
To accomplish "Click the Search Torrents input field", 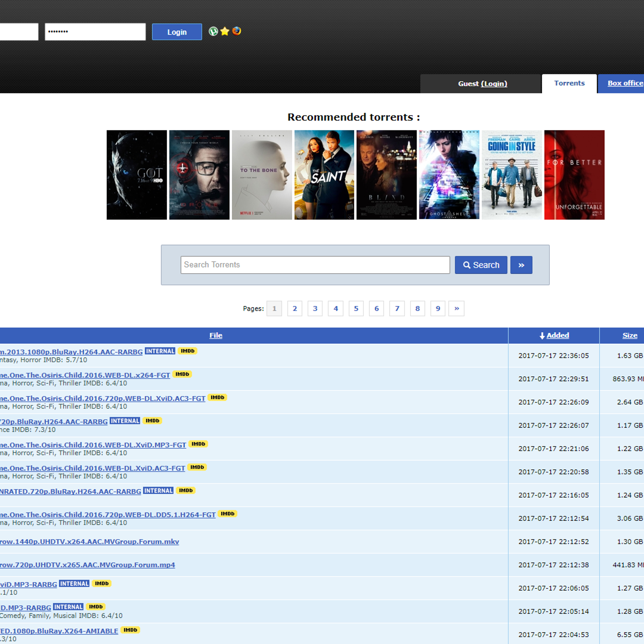I will [315, 265].
